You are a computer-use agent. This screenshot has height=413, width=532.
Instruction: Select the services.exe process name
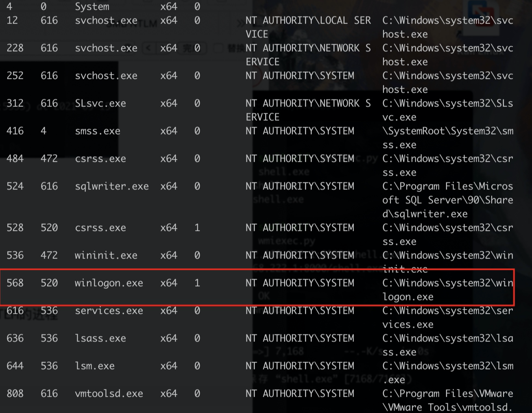tap(109, 311)
